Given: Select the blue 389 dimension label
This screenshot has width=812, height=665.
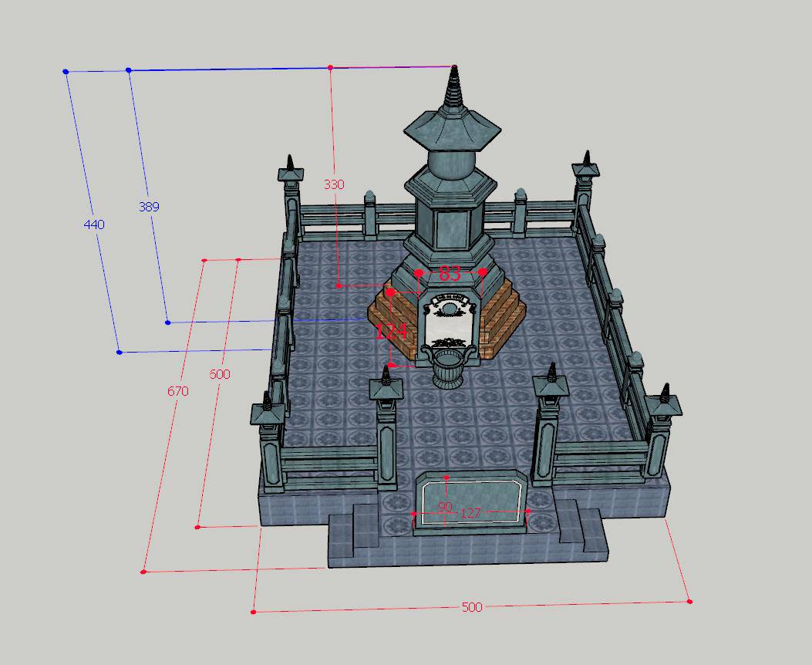Looking at the screenshot, I should pos(149,207).
